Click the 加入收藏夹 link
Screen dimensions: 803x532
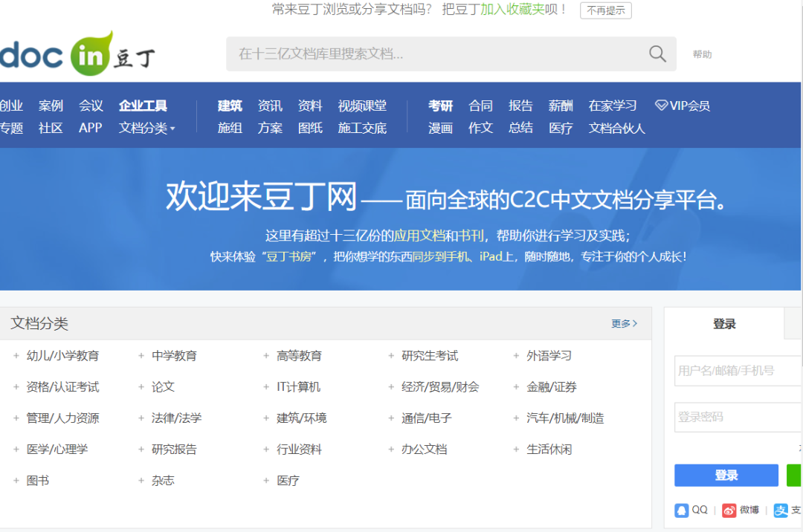(x=512, y=9)
